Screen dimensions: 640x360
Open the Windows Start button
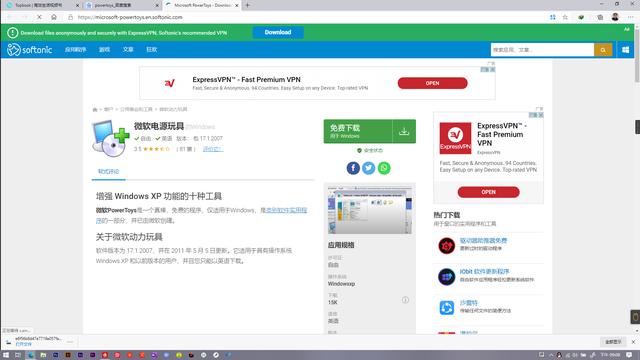coord(6,355)
